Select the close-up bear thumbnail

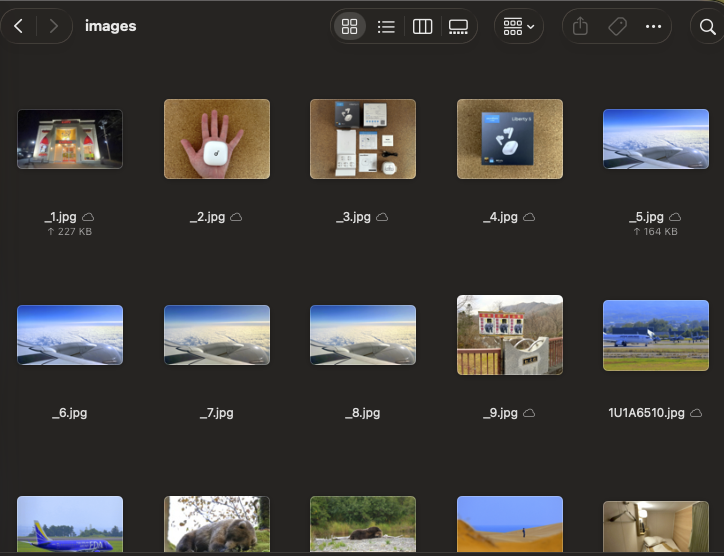217,524
